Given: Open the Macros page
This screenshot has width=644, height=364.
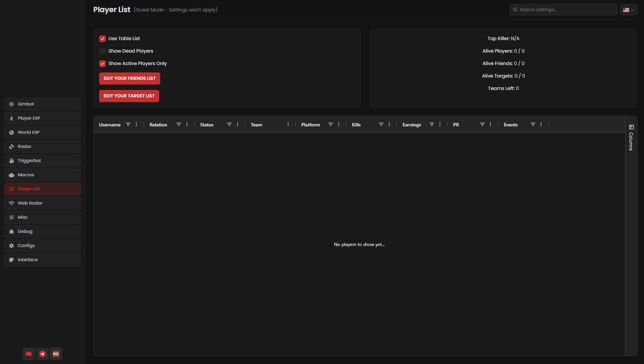Looking at the screenshot, I should click(43, 175).
